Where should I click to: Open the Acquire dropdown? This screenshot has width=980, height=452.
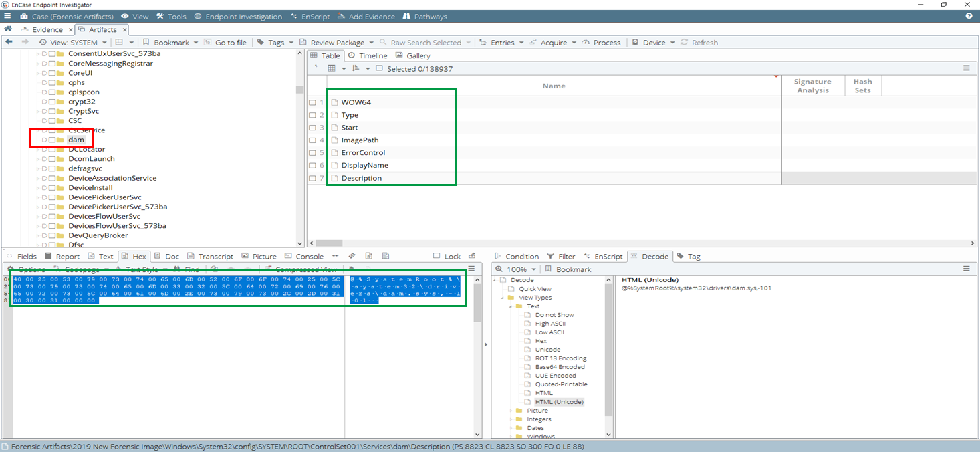(553, 42)
